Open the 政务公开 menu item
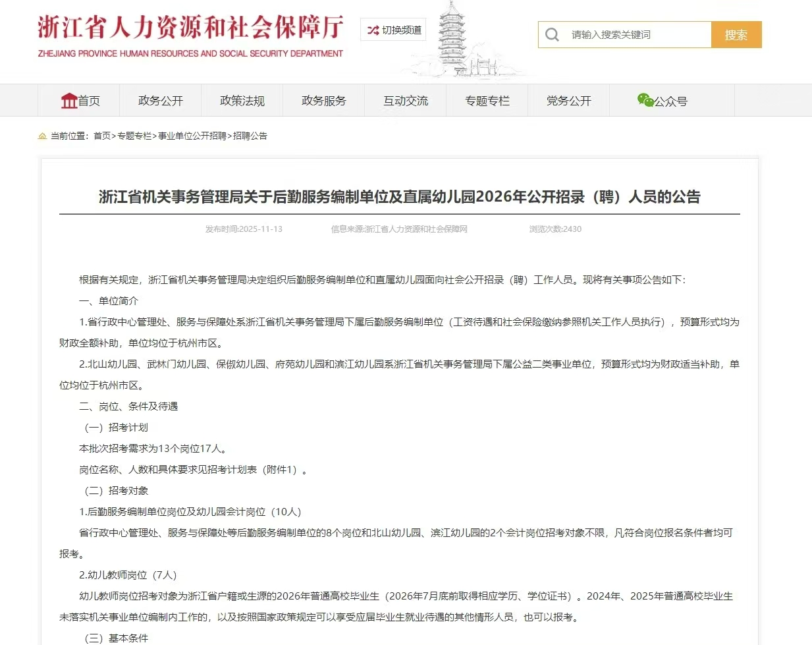This screenshot has width=812, height=645. tap(160, 100)
